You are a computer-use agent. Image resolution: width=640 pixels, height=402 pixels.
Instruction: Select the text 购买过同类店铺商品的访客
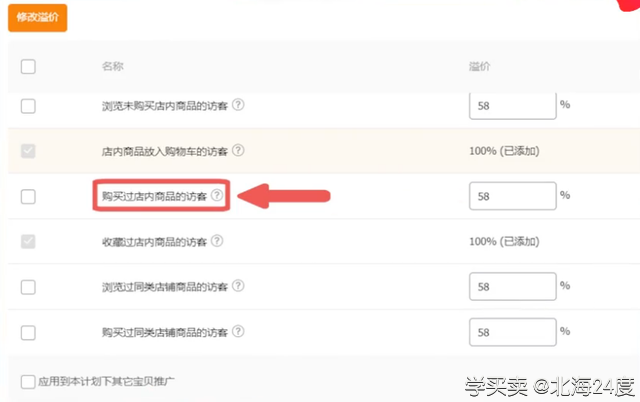click(165, 333)
